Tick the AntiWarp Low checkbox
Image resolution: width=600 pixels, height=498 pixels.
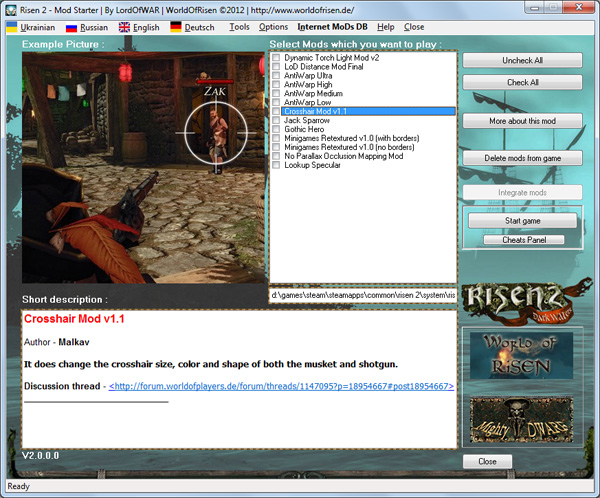[276, 103]
